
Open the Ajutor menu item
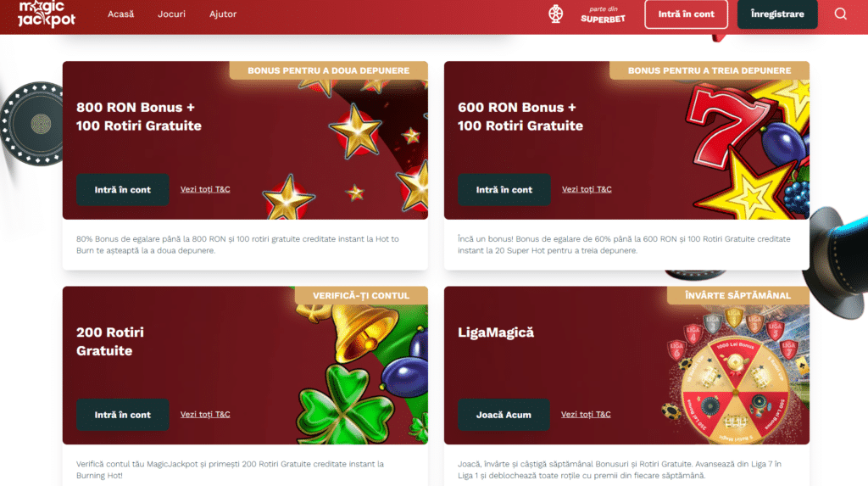click(x=223, y=14)
